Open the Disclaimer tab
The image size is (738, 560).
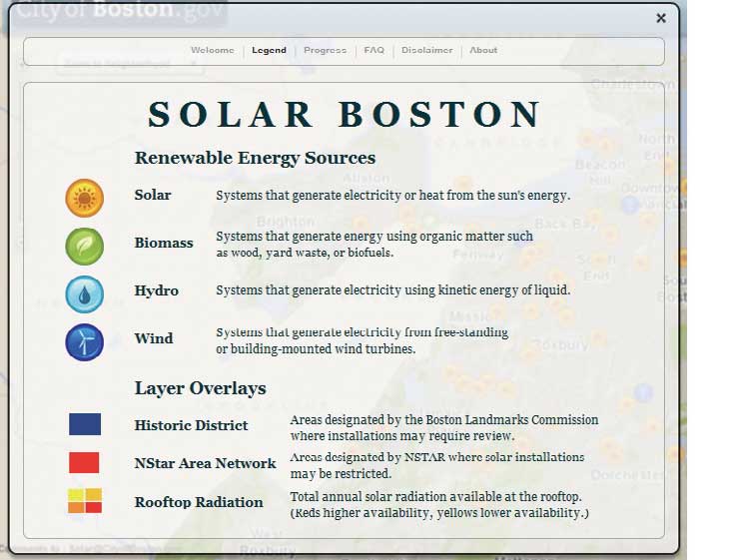point(427,51)
